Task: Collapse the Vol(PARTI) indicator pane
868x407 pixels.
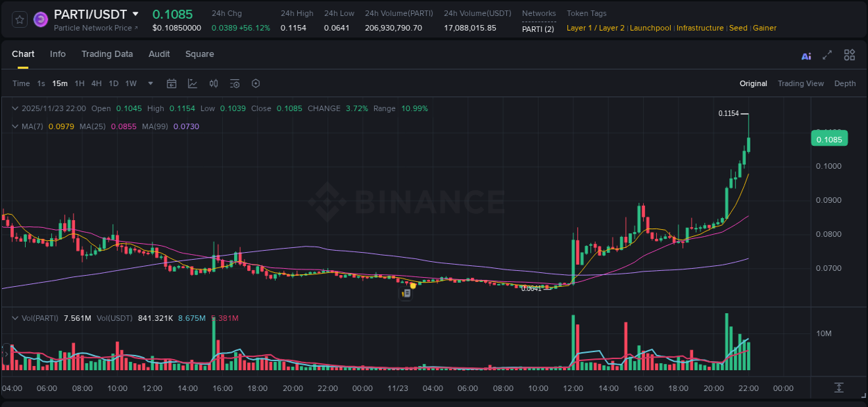Action: [15, 317]
